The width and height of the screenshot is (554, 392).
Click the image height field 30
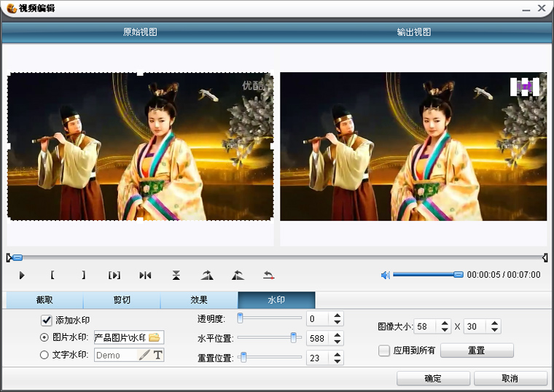pos(476,326)
